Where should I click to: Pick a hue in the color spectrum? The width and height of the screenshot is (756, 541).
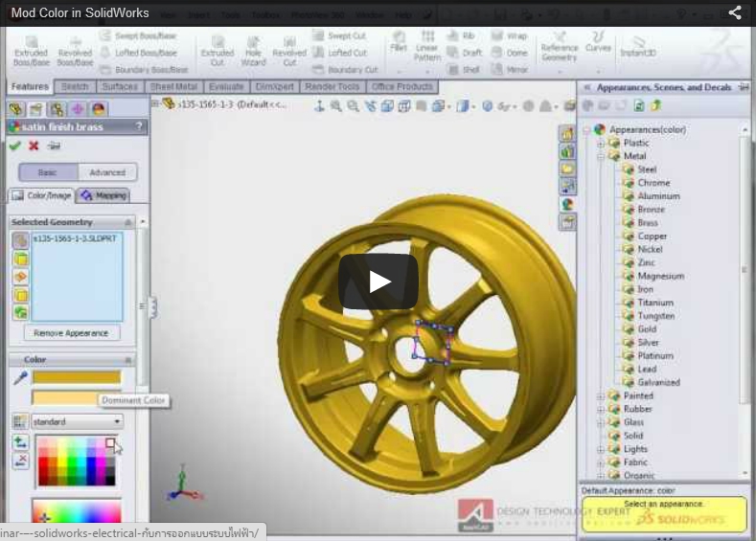[77, 511]
